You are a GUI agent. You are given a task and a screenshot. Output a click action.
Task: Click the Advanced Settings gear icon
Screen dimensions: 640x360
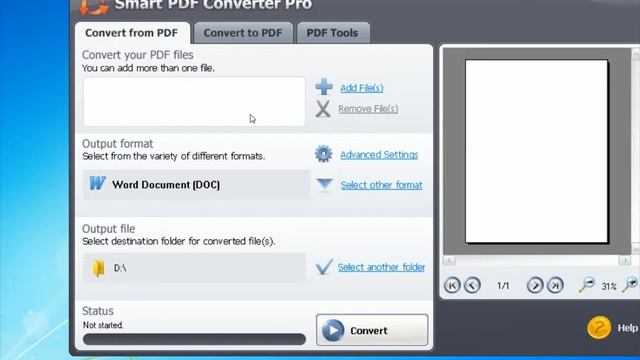(324, 154)
